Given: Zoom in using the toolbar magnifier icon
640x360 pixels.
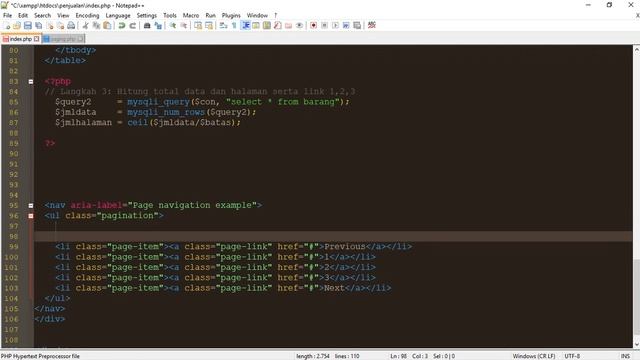Looking at the screenshot, I should (x=173, y=25).
